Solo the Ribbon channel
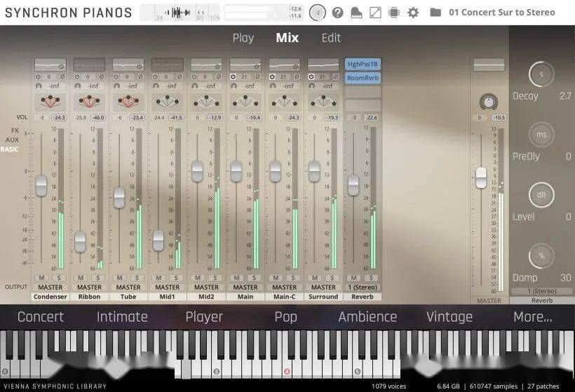575x392 pixels. tap(97, 278)
